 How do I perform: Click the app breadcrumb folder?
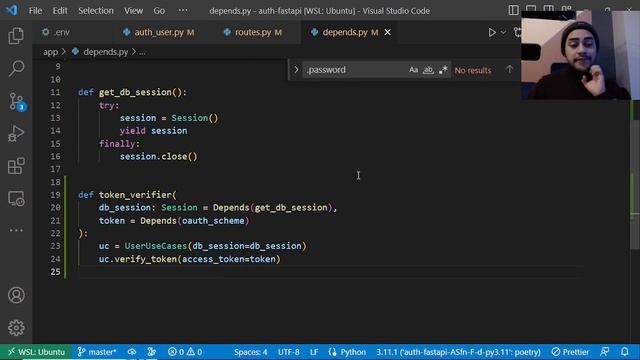tap(50, 52)
